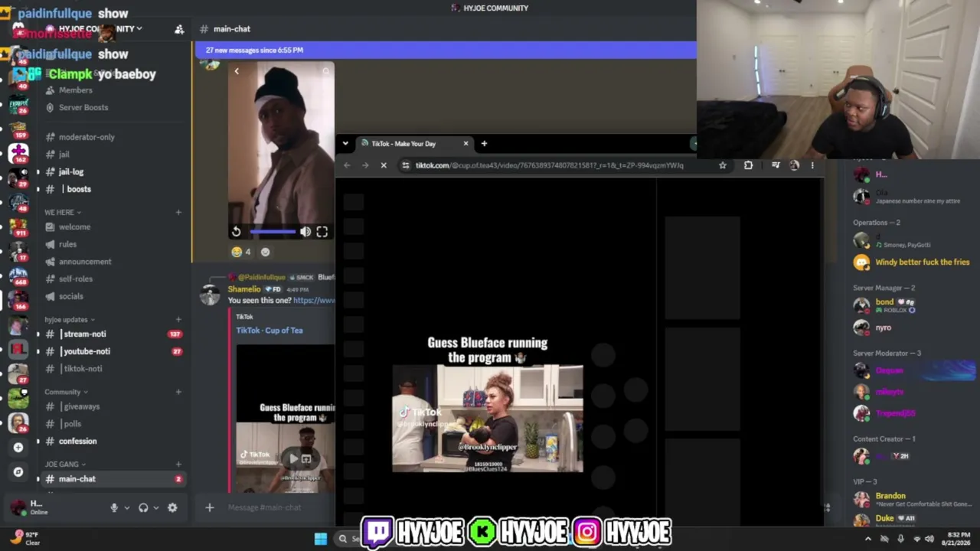Screen dimensions: 980x551
Task: Open the browser tab search dropdown arrow
Action: [345, 143]
